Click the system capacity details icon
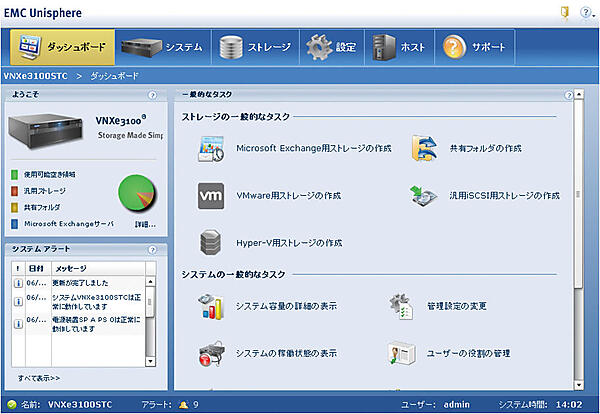The width and height of the screenshot is (600, 414). point(210,304)
